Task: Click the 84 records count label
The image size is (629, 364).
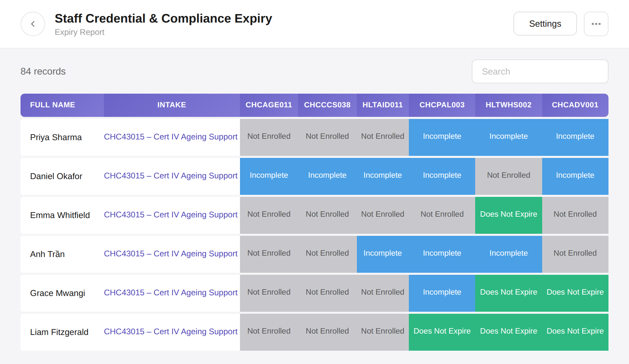Action: point(43,71)
